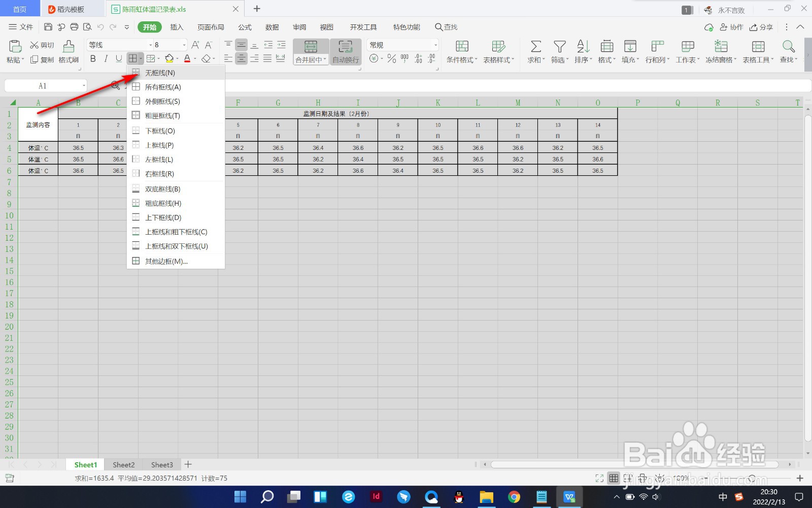The width and height of the screenshot is (812, 508).
Task: Click the Sort (排序) A-Z icon
Action: point(583,47)
